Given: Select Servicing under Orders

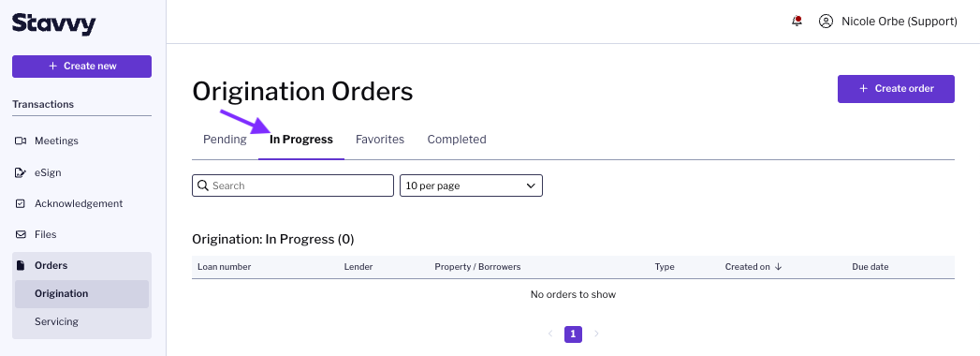Looking at the screenshot, I should [57, 321].
